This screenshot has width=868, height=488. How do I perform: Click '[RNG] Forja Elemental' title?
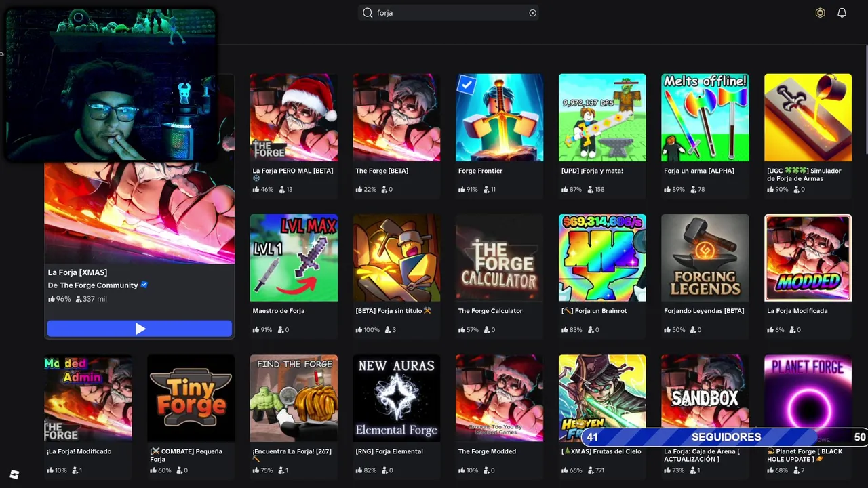[x=389, y=451]
